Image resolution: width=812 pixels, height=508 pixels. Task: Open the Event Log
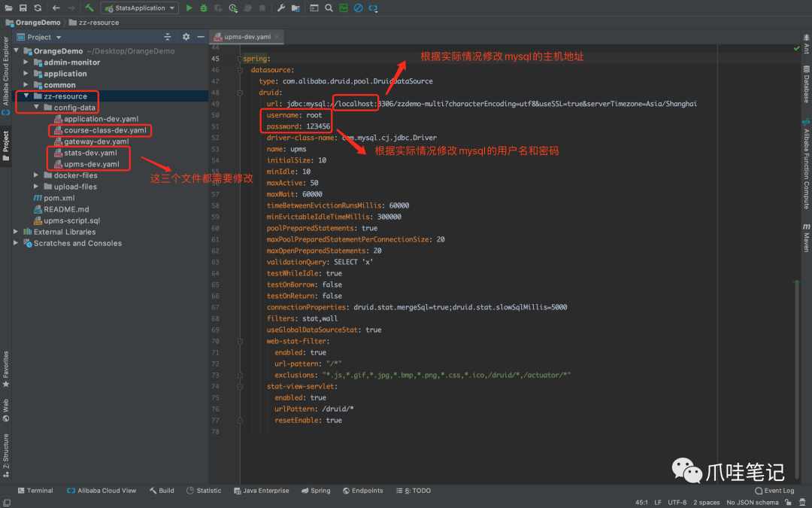[774, 491]
